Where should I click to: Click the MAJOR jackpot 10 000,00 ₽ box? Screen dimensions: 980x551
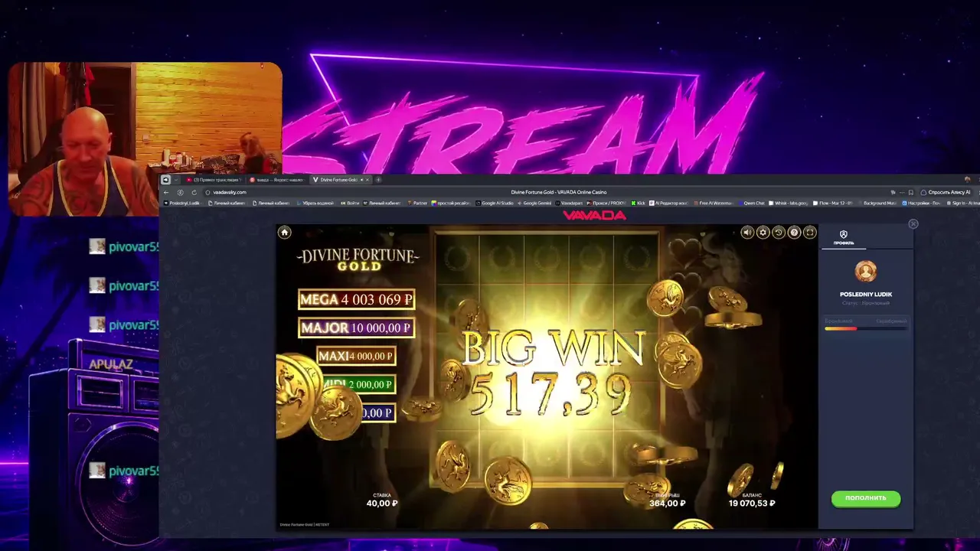pyautogui.click(x=357, y=328)
